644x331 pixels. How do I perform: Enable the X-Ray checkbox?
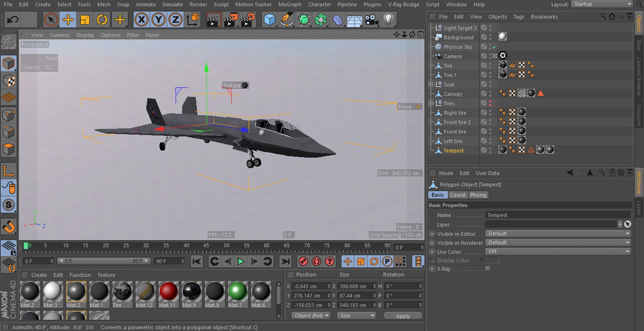488,269
